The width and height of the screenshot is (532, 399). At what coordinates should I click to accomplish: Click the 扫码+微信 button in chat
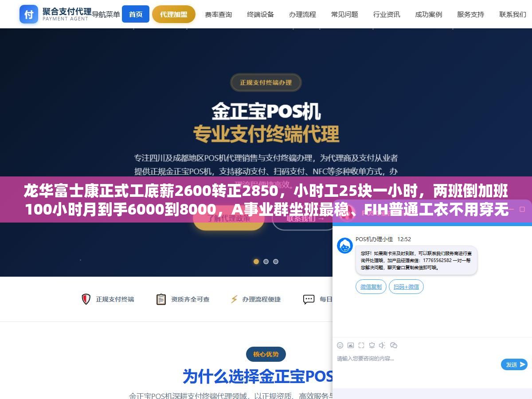[x=407, y=287]
